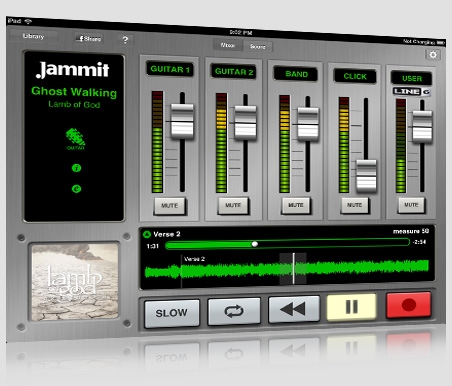Click the GUITAR 1 channel label
452x386 pixels.
[170, 69]
